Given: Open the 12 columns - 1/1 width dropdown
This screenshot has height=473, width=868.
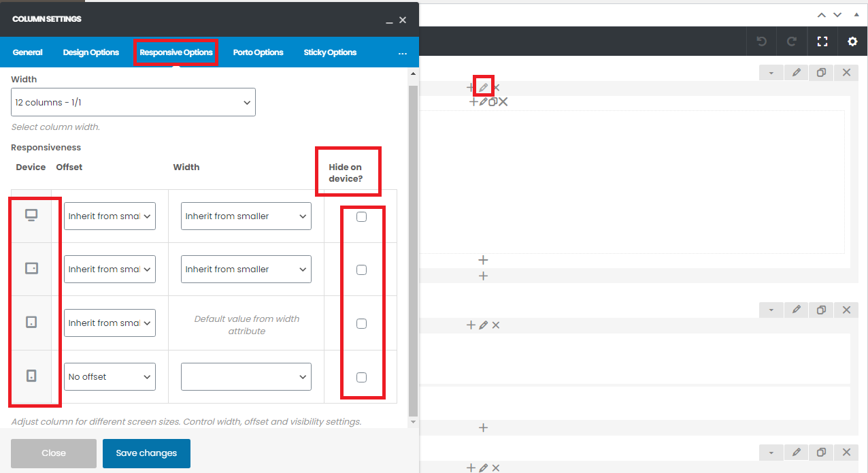Looking at the screenshot, I should pos(133,102).
